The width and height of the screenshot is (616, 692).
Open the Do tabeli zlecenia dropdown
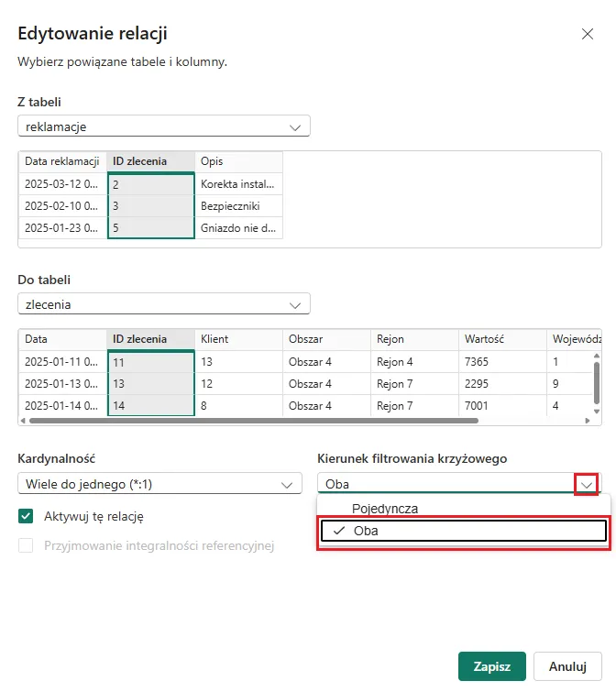[x=164, y=304]
